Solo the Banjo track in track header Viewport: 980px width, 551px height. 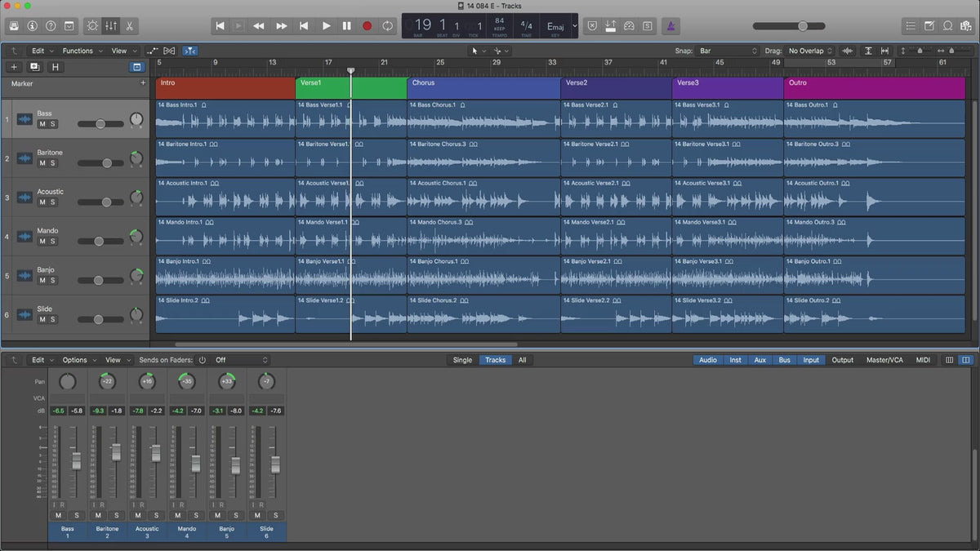point(53,281)
